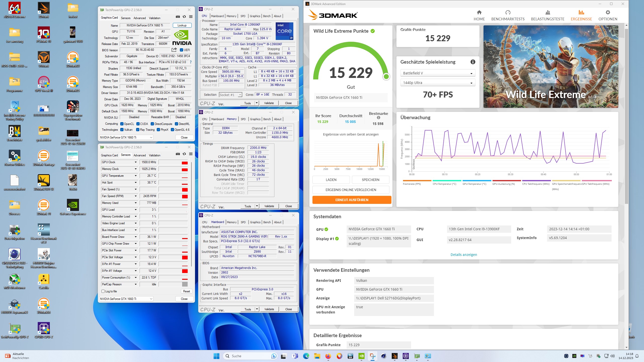Open the 1440p Ultra resolution dropdown

[437, 83]
